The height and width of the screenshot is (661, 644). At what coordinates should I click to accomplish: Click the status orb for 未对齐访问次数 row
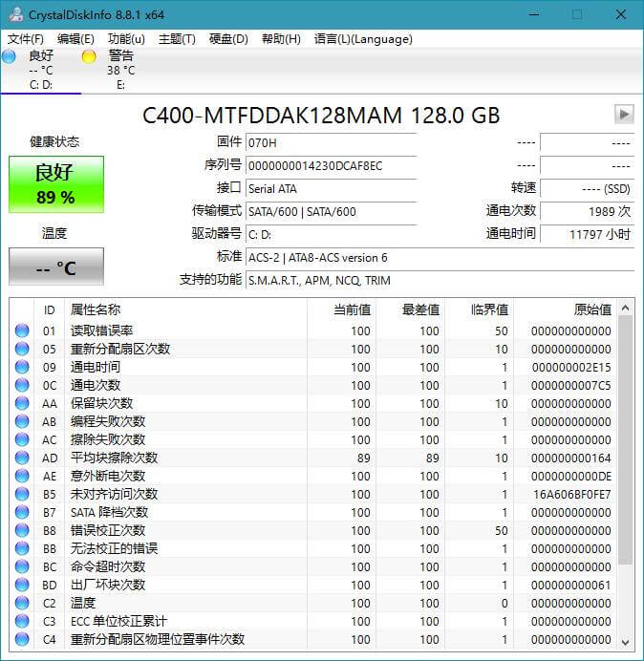[x=22, y=494]
